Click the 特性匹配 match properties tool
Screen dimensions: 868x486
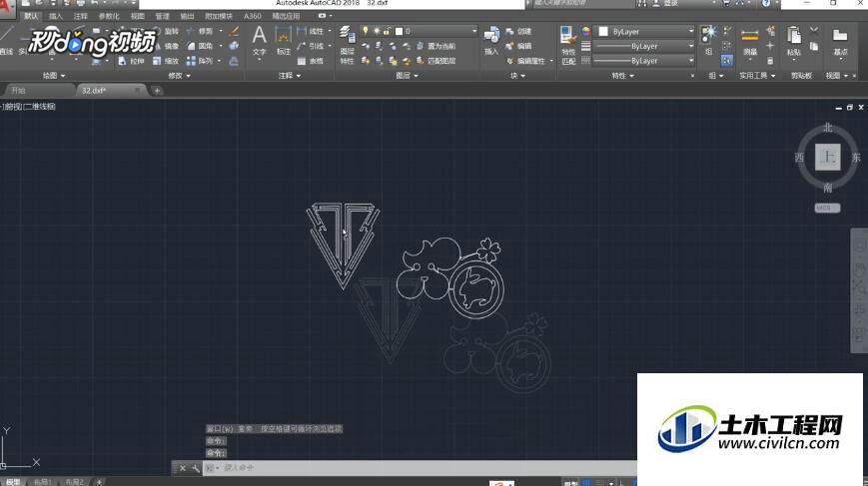click(x=568, y=44)
